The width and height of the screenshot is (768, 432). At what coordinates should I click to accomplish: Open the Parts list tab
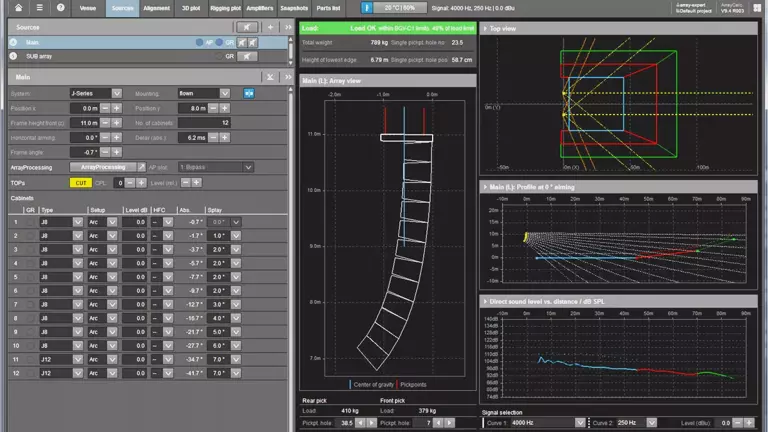point(328,8)
